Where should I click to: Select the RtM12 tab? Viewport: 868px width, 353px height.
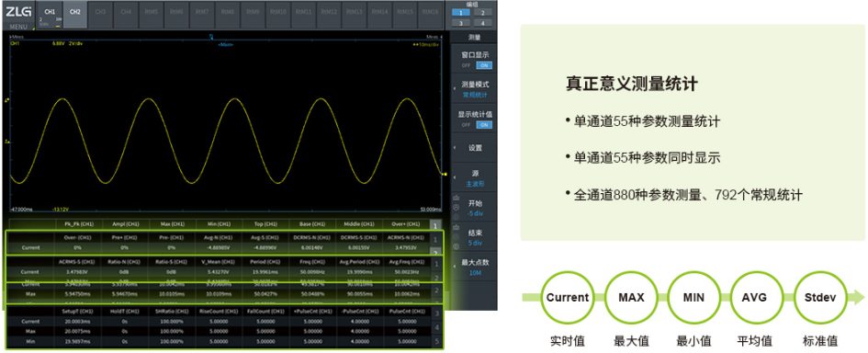coord(329,15)
